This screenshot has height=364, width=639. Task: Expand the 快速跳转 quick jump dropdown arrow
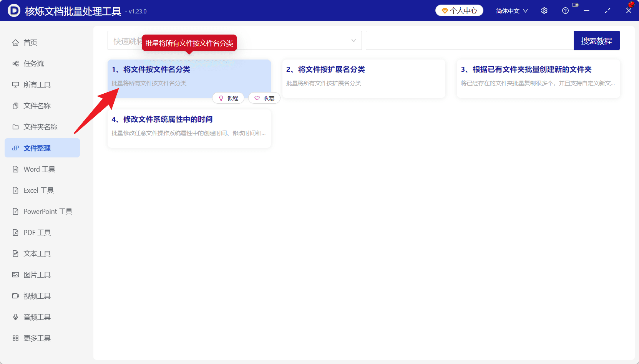coord(354,41)
